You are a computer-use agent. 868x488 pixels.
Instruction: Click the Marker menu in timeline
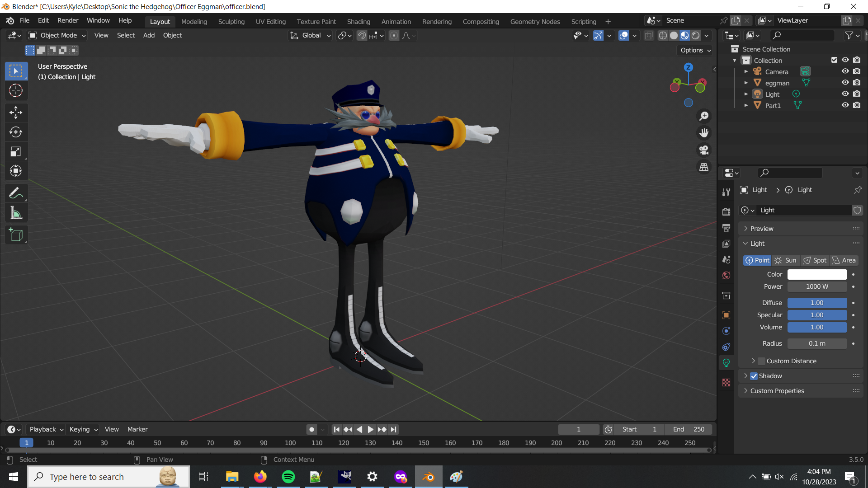pyautogui.click(x=137, y=429)
